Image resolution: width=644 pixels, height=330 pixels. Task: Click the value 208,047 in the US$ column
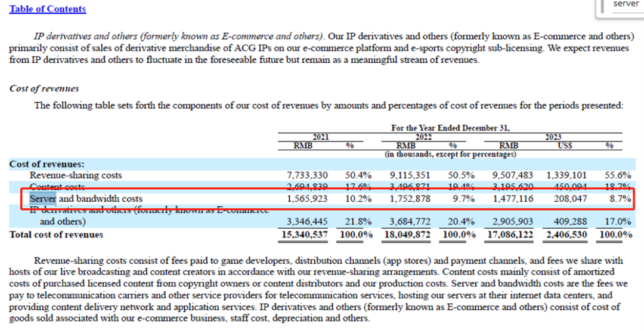tap(569, 198)
